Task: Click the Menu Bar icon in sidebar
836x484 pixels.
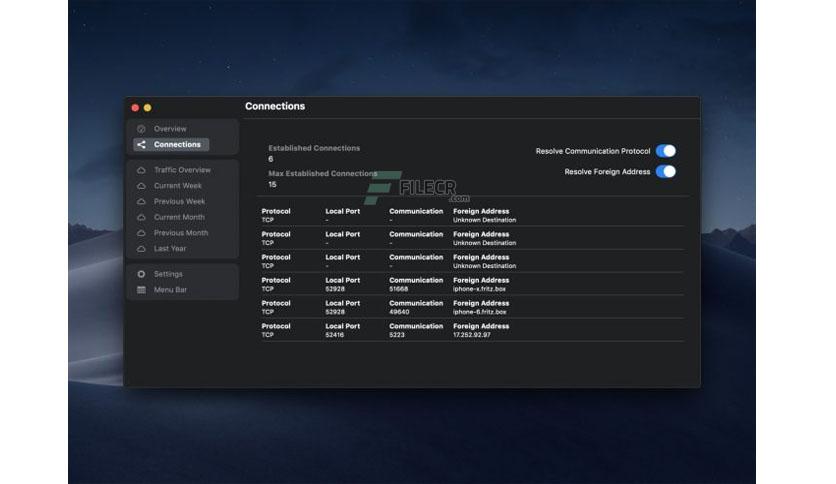Action: (141, 290)
